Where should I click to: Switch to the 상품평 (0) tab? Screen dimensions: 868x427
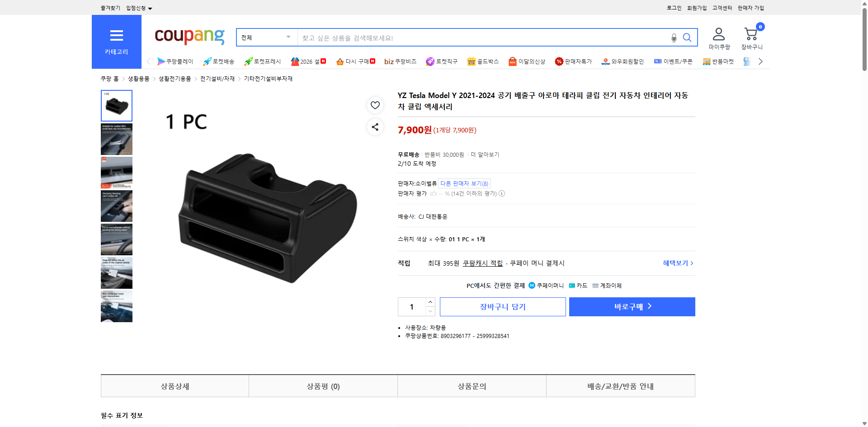[x=323, y=386]
